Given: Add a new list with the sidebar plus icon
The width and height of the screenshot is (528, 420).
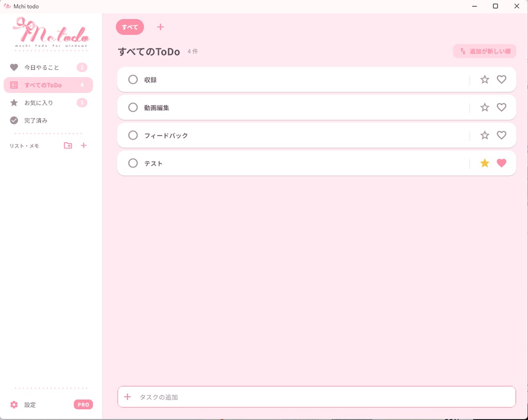Looking at the screenshot, I should point(84,145).
